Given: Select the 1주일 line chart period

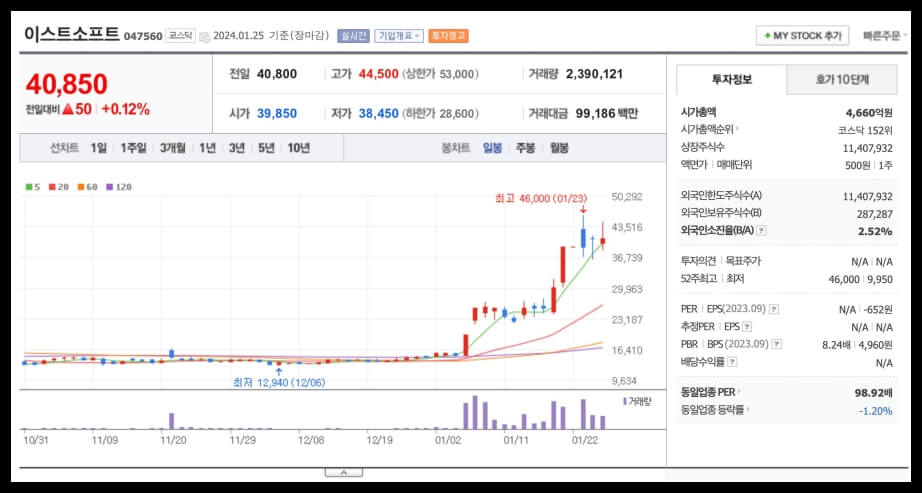Looking at the screenshot, I should (133, 148).
